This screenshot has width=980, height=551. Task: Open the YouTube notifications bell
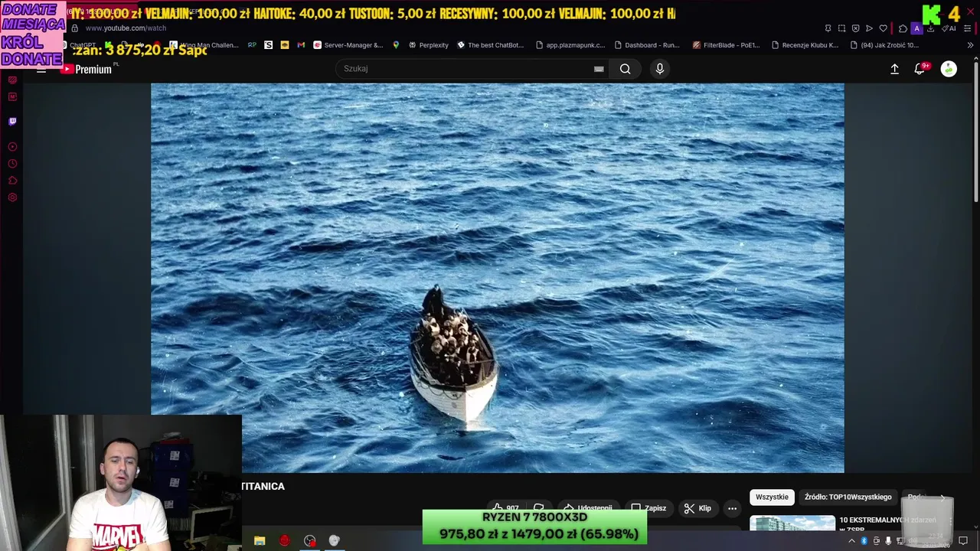920,69
